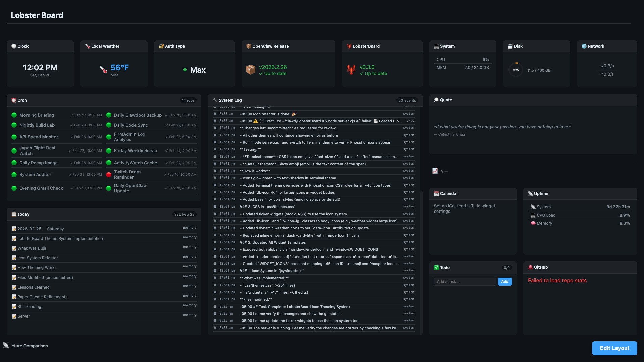Click inside the Add a task field
Image resolution: width=644 pixels, height=362 pixels.
[465, 282]
